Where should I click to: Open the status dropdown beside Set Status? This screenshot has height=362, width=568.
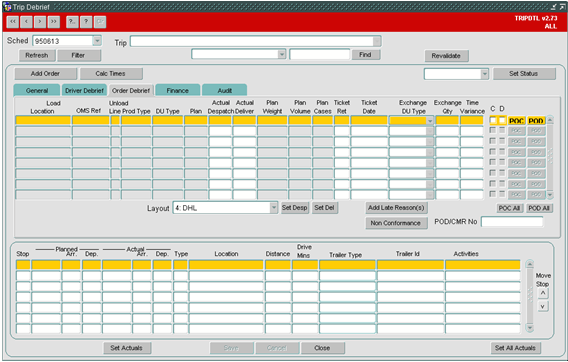pos(484,74)
